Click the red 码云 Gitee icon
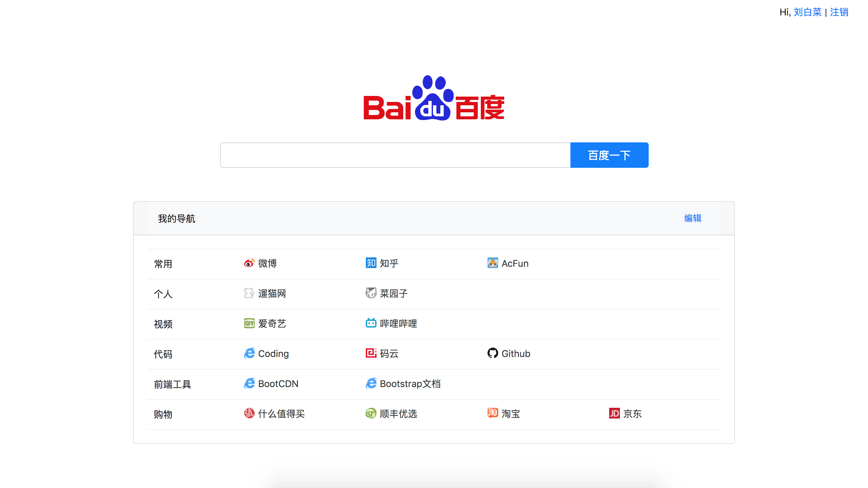Image resolution: width=868 pixels, height=488 pixels. coord(371,353)
